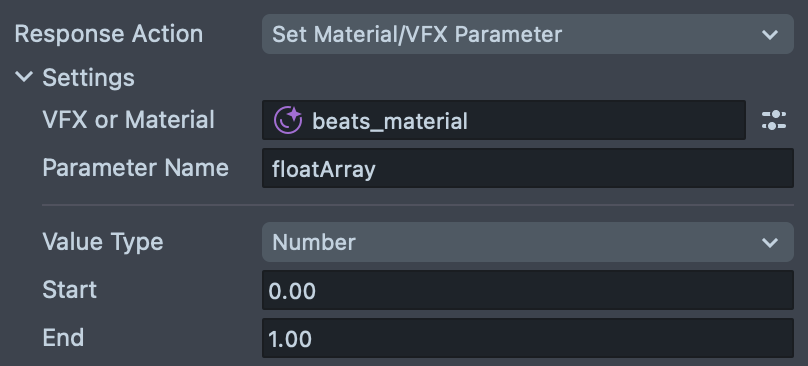Open the Response Action dropdown

click(x=528, y=34)
